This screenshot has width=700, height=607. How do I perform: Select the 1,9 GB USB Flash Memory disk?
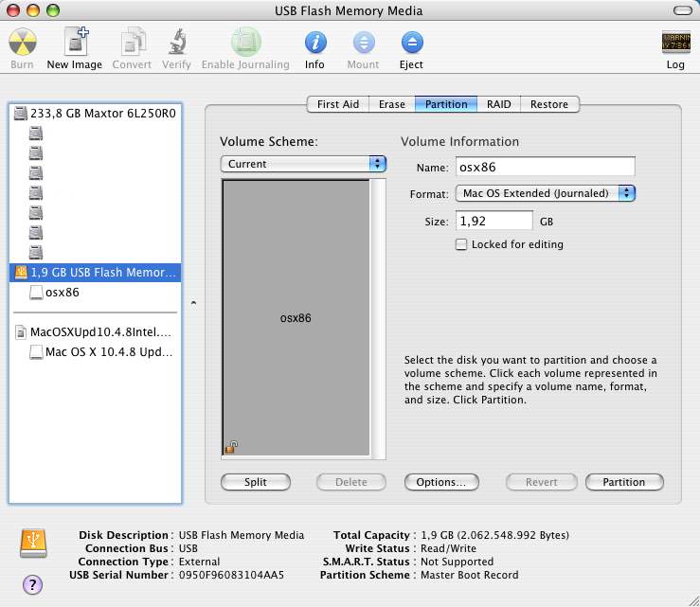click(x=95, y=273)
